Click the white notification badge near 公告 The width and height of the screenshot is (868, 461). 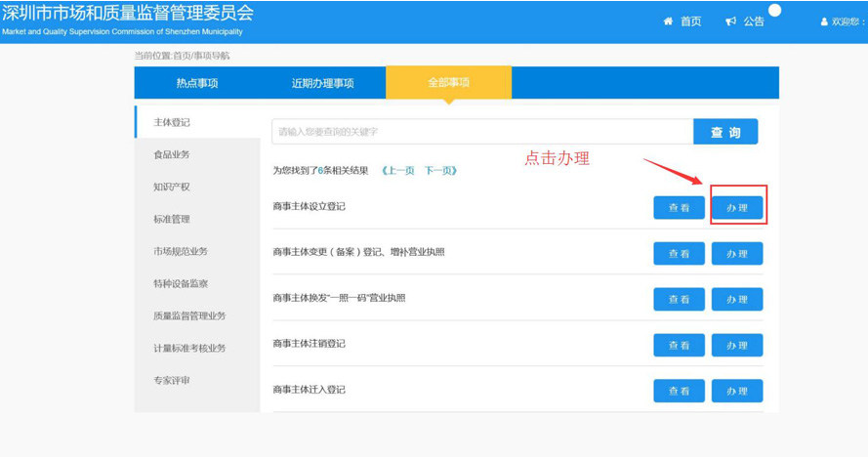tap(775, 10)
